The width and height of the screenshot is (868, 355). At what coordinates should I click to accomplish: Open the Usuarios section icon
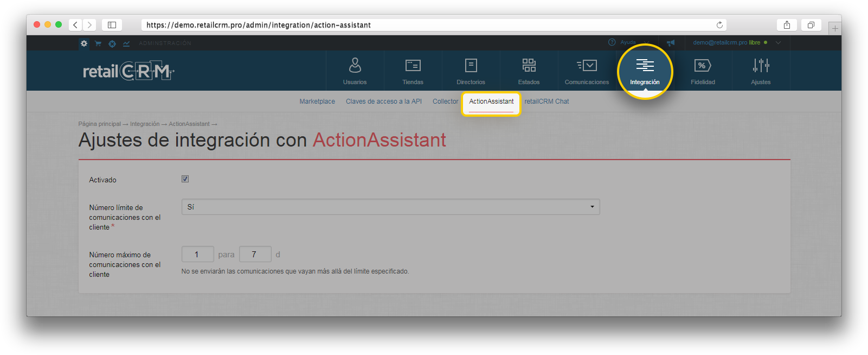click(355, 66)
